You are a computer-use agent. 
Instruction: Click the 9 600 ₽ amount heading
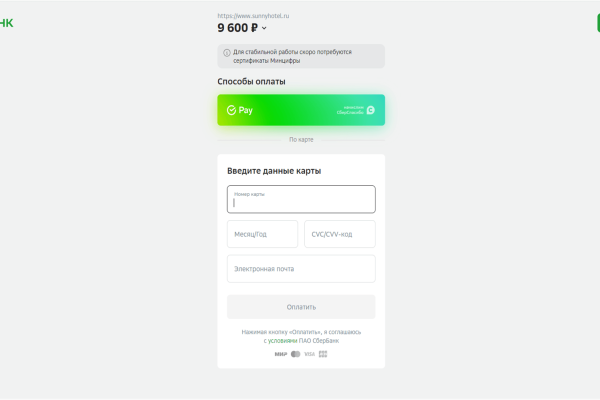(x=237, y=28)
